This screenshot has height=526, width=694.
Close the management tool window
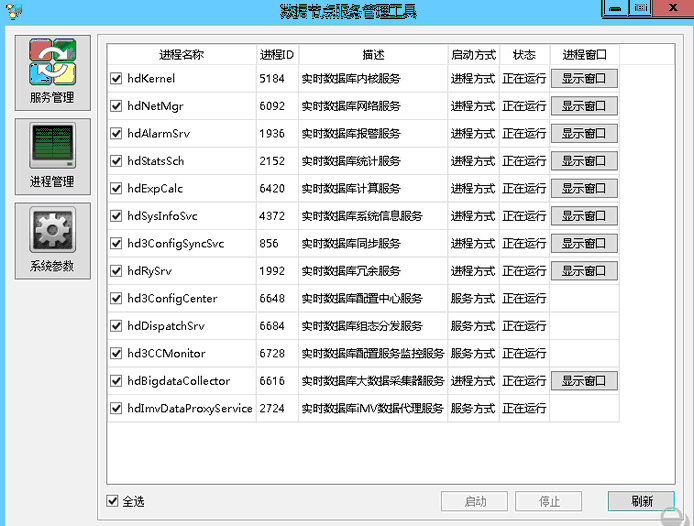pyautogui.click(x=673, y=8)
